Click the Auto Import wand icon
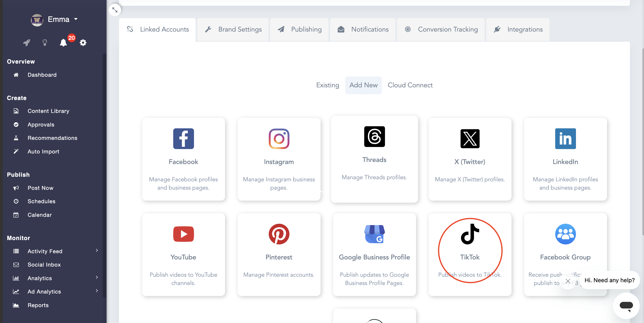 tap(16, 152)
